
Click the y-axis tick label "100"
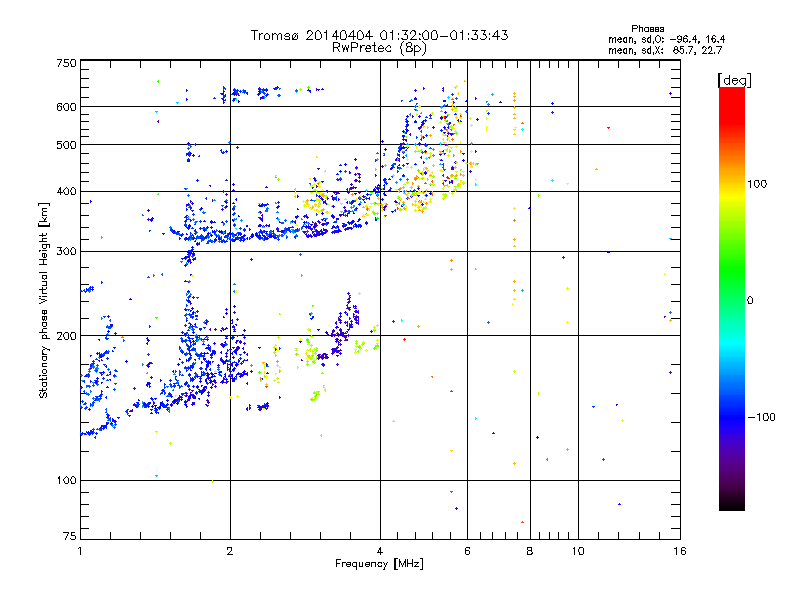tap(66, 481)
